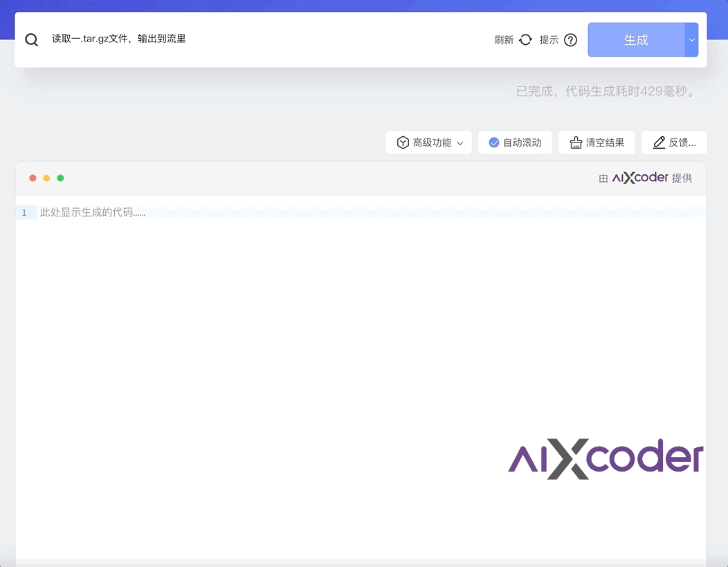The height and width of the screenshot is (567, 728).
Task: Click the large aiXcoder watermark logo
Action: coord(604,456)
